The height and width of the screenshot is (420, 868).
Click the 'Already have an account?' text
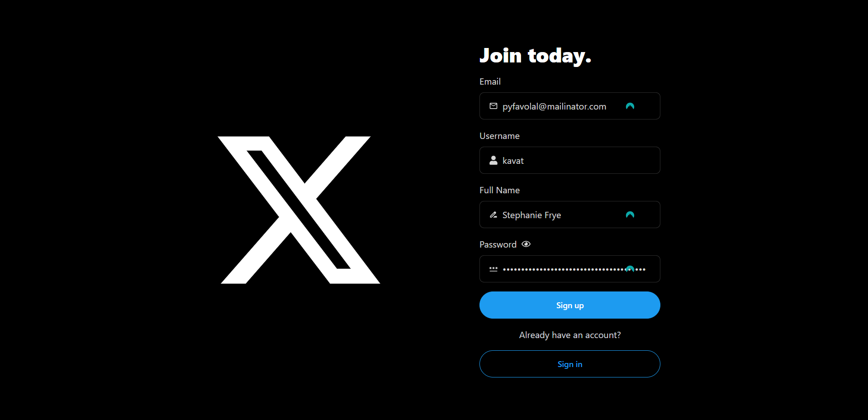click(x=570, y=335)
